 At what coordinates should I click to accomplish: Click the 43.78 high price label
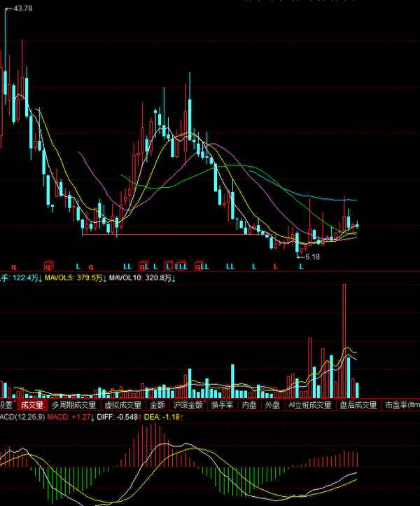pyautogui.click(x=22, y=8)
